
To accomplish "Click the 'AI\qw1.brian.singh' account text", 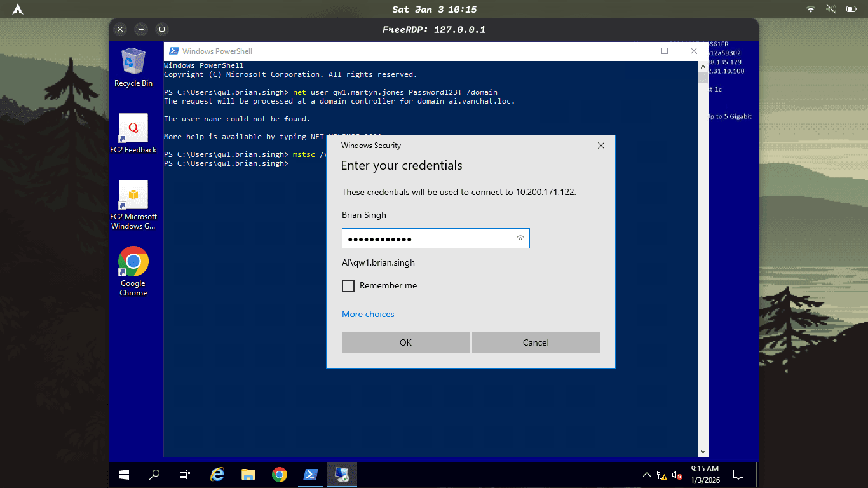I will [378, 262].
